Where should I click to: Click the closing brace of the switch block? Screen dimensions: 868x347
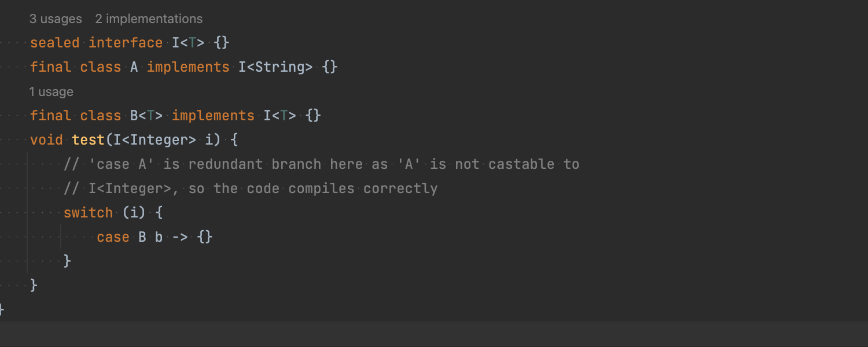[67, 261]
